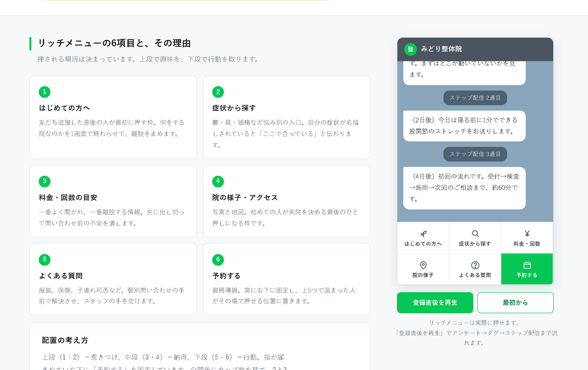Click the よくある質問 card title

pos(61,276)
